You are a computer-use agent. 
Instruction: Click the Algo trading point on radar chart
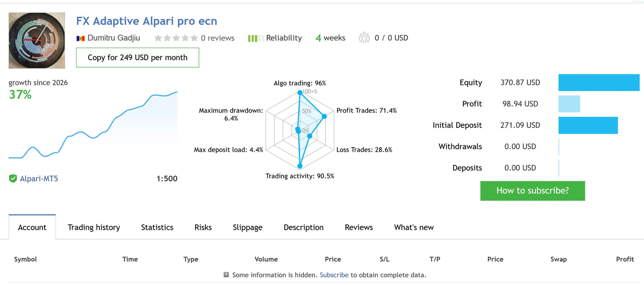[300, 93]
